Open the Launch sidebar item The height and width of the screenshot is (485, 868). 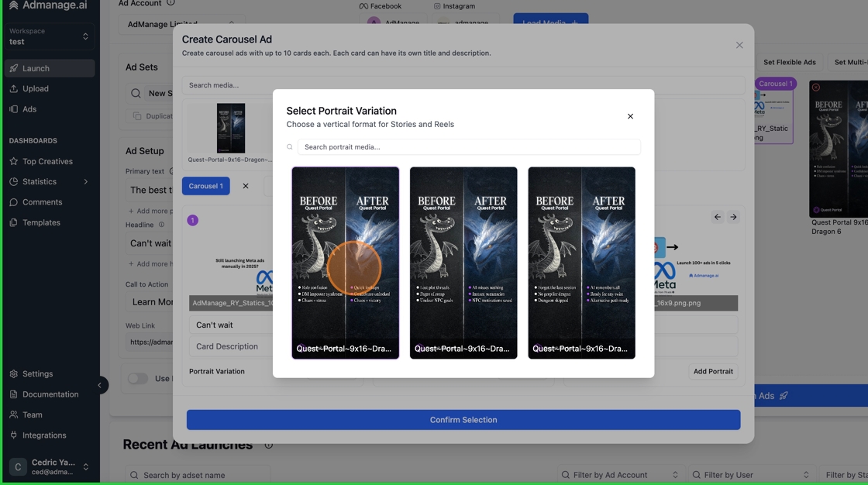[50, 68]
